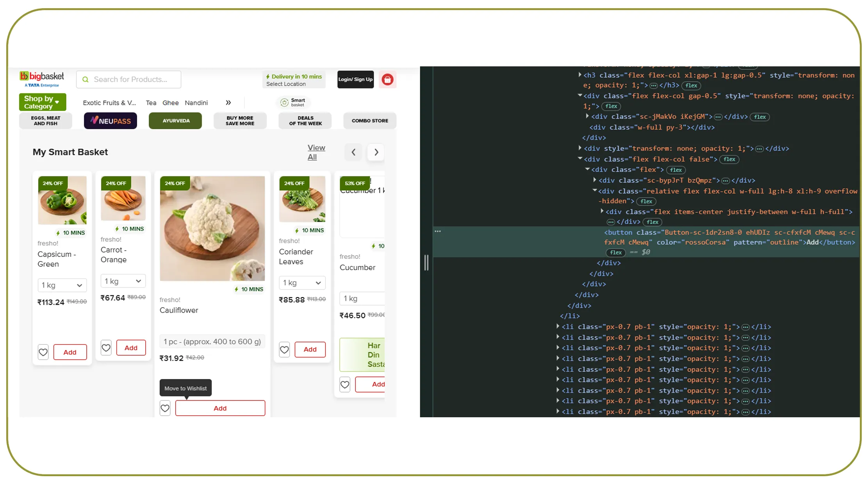868x484 pixels.
Task: Wishlist heart for Cauliflower
Action: [165, 408]
